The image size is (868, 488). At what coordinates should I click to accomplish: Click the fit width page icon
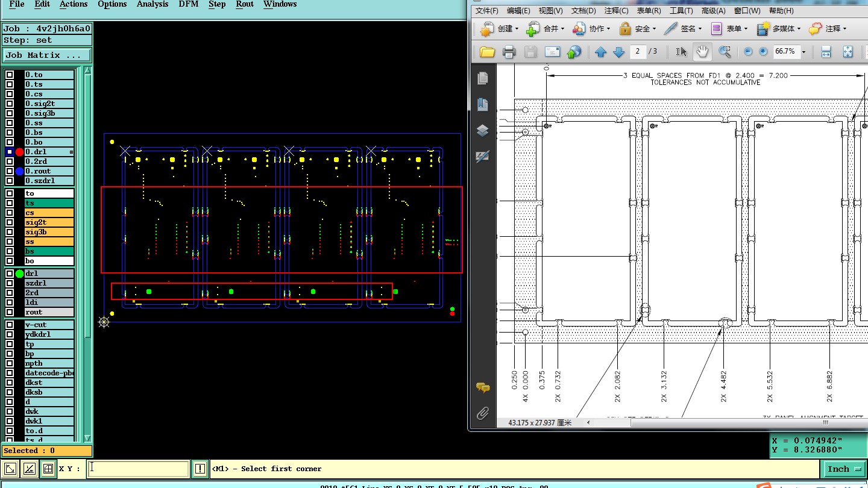click(x=826, y=52)
